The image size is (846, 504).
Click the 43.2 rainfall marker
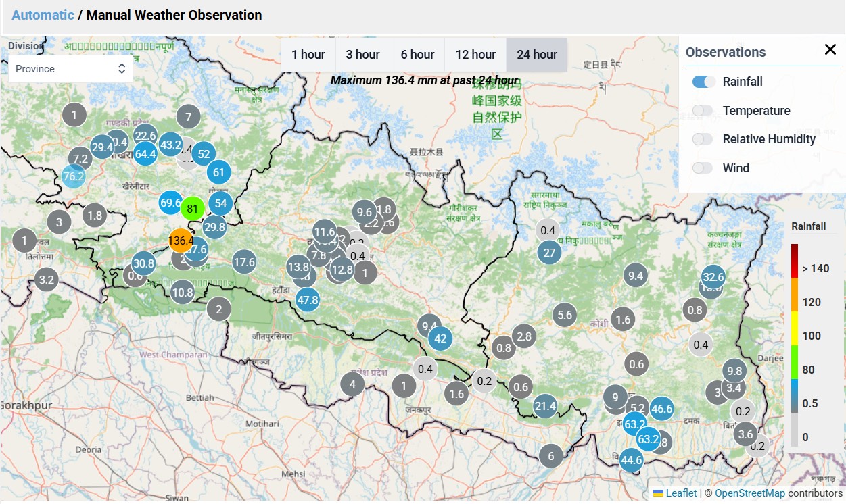tap(170, 144)
